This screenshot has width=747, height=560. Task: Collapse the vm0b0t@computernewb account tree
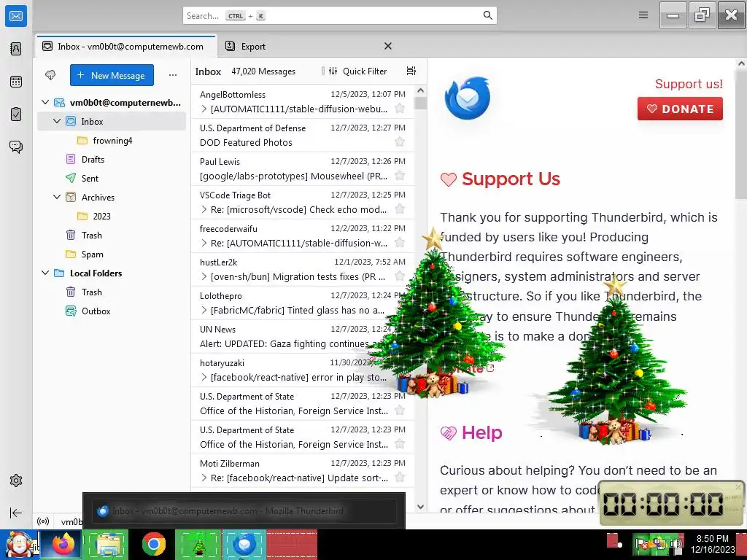point(45,102)
